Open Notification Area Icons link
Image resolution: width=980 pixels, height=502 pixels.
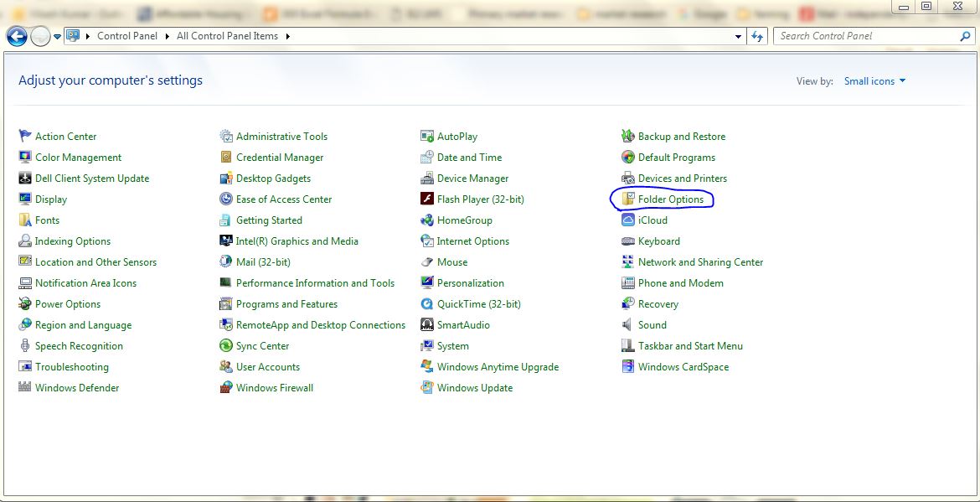tap(85, 282)
